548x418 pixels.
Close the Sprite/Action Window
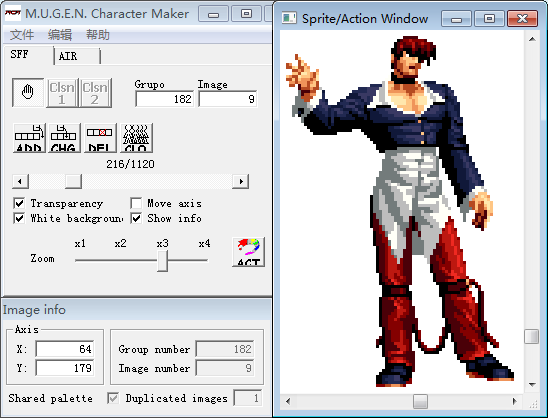point(522,19)
